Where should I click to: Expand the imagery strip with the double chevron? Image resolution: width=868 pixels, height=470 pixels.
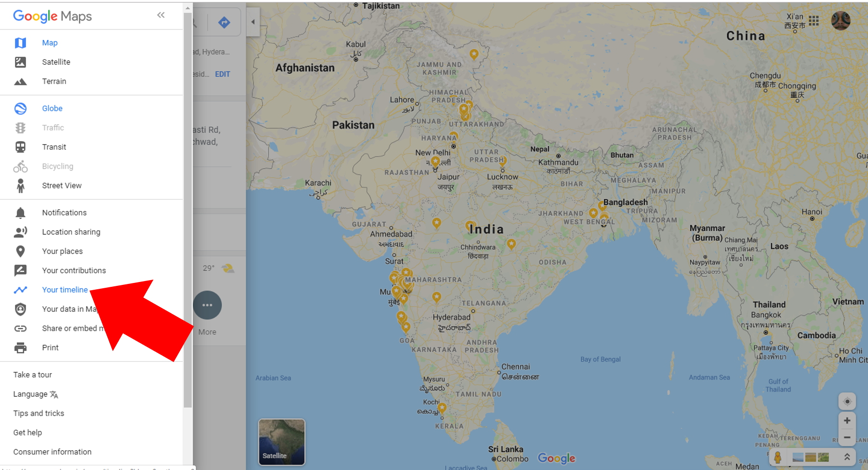point(847,457)
